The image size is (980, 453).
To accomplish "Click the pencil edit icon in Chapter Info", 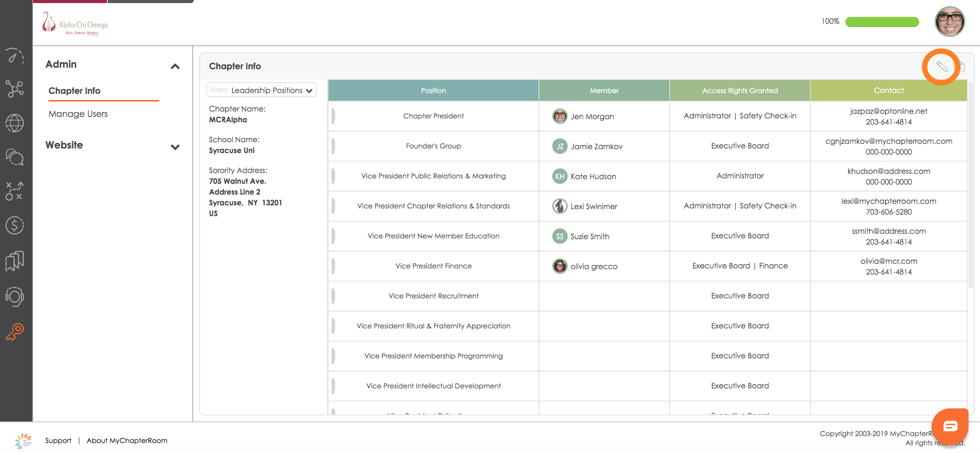I will pyautogui.click(x=942, y=67).
